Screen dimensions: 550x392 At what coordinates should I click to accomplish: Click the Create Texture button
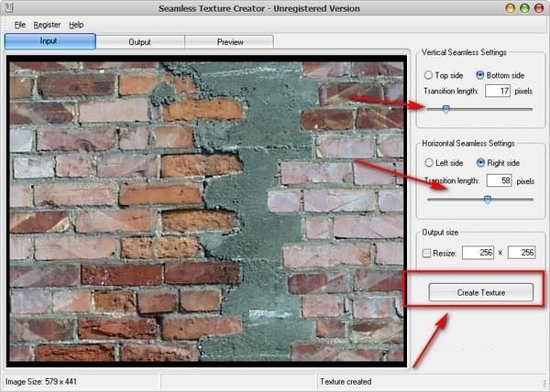481,292
